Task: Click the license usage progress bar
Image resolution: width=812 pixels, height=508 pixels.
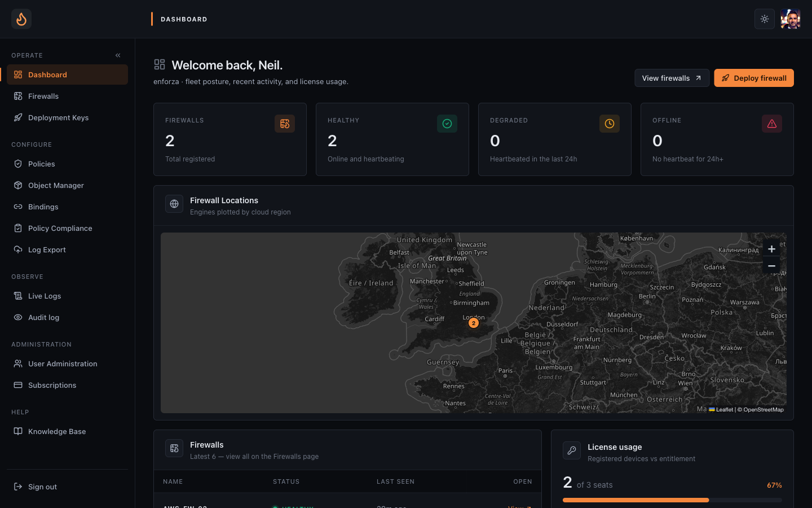Action: pyautogui.click(x=672, y=500)
